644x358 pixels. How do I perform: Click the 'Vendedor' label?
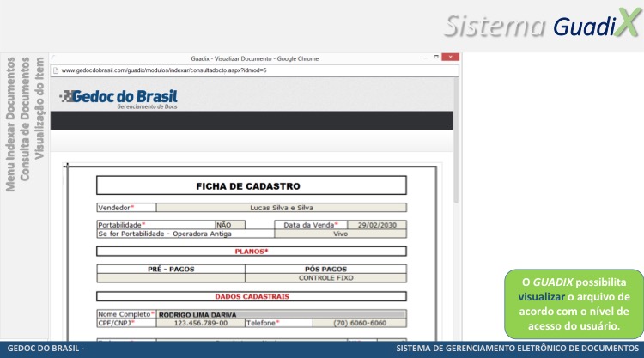click(116, 208)
